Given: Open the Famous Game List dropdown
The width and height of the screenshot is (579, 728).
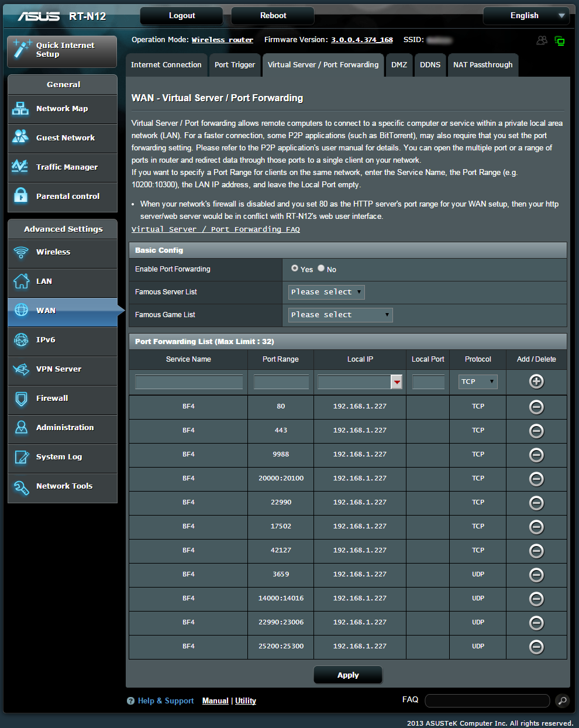Looking at the screenshot, I should 340,315.
